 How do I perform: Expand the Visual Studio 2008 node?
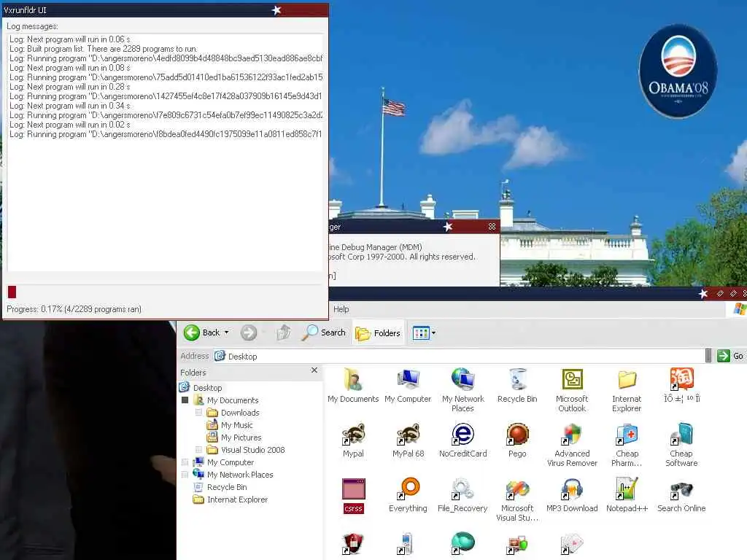coord(198,449)
